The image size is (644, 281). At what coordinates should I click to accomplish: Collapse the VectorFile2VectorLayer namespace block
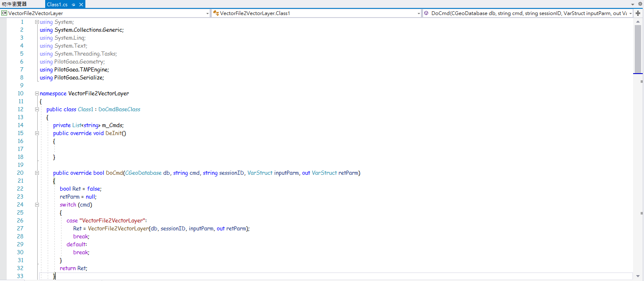click(x=37, y=93)
